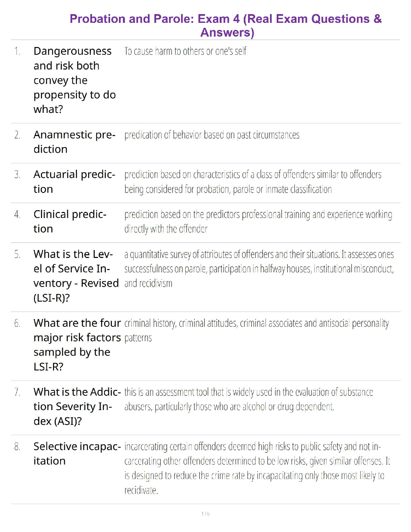Click the answer about past circumstances

pos(212,135)
